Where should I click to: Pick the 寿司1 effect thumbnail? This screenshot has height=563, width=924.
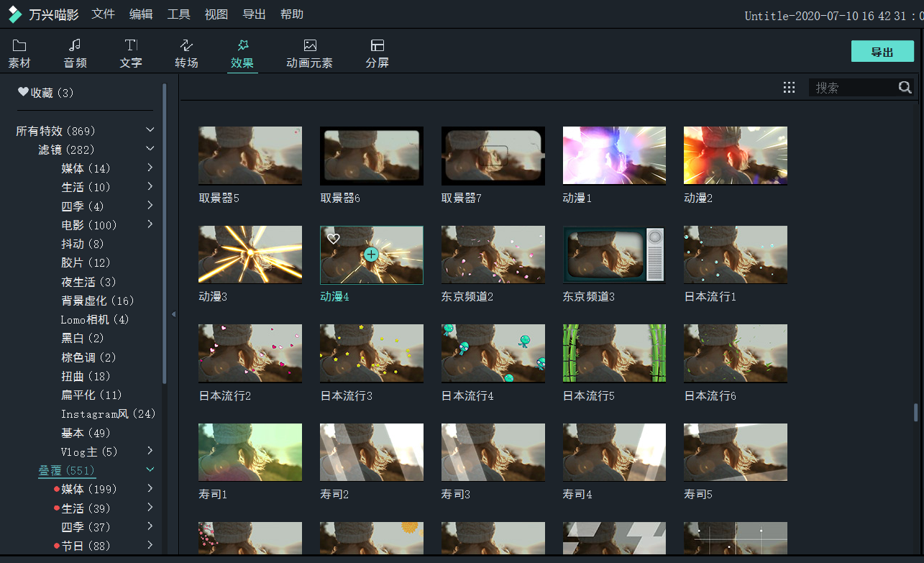pos(250,453)
